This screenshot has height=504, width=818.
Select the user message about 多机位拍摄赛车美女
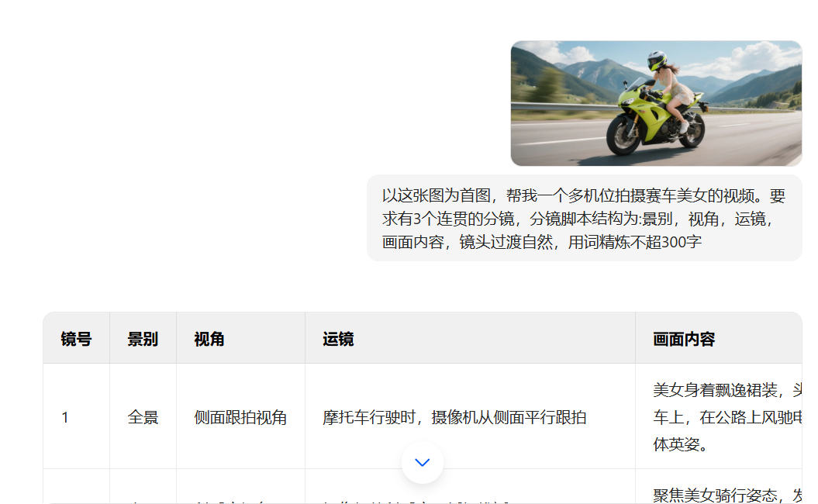pyautogui.click(x=584, y=218)
